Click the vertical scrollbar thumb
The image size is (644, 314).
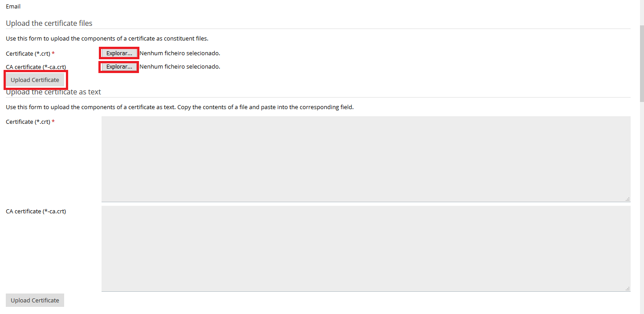[x=641, y=62]
